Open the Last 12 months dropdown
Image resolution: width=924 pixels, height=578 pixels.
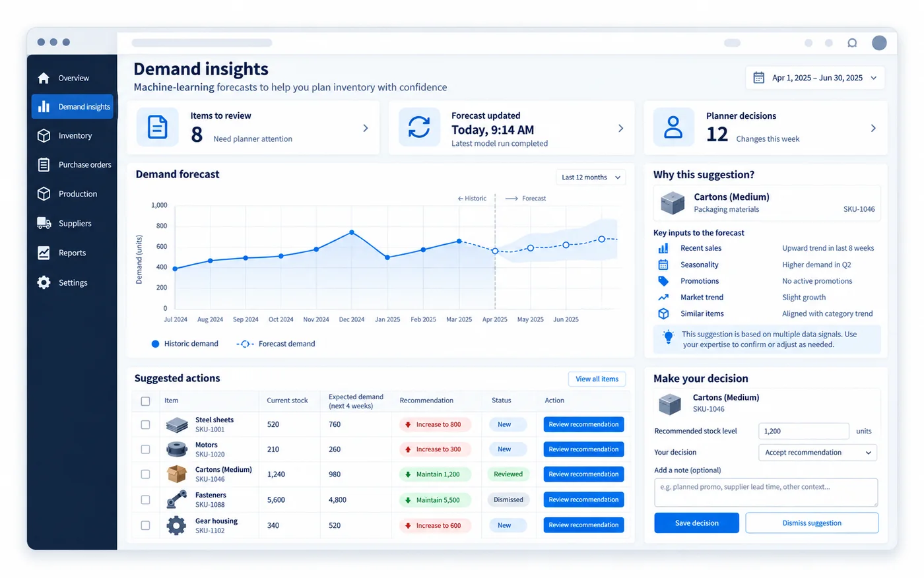tap(591, 177)
